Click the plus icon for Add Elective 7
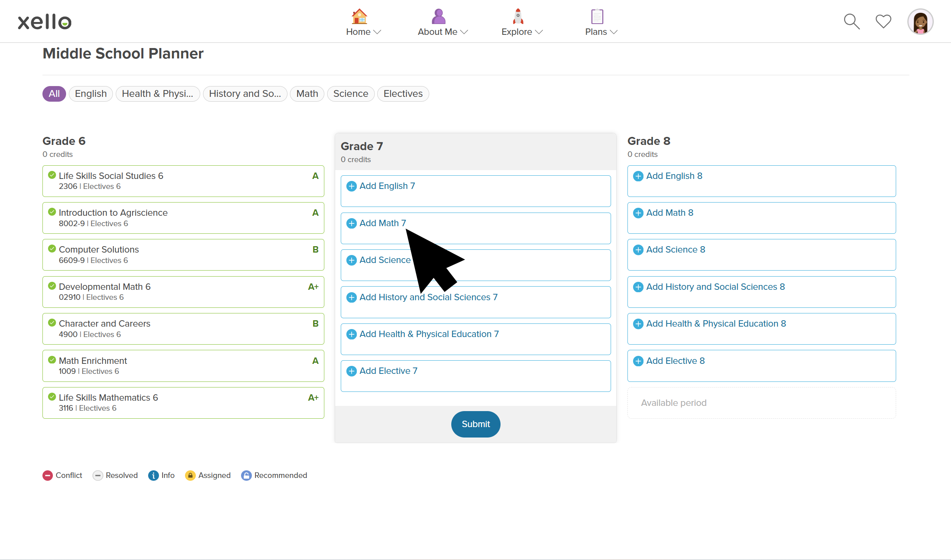Image resolution: width=951 pixels, height=560 pixels. (x=352, y=371)
